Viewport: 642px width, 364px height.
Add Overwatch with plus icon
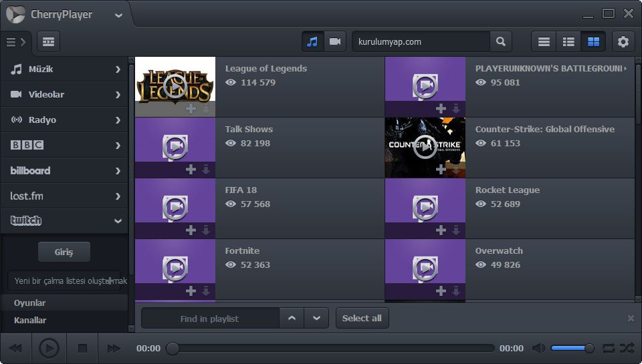[441, 291]
